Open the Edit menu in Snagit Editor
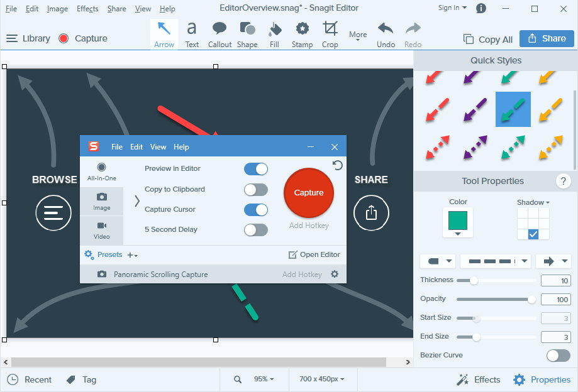 [32, 8]
